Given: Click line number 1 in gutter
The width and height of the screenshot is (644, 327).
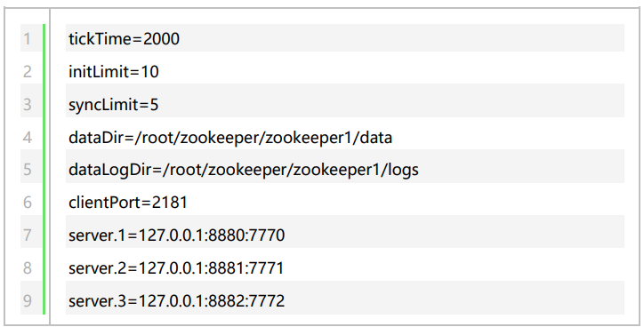Looking at the screenshot, I should point(28,39).
